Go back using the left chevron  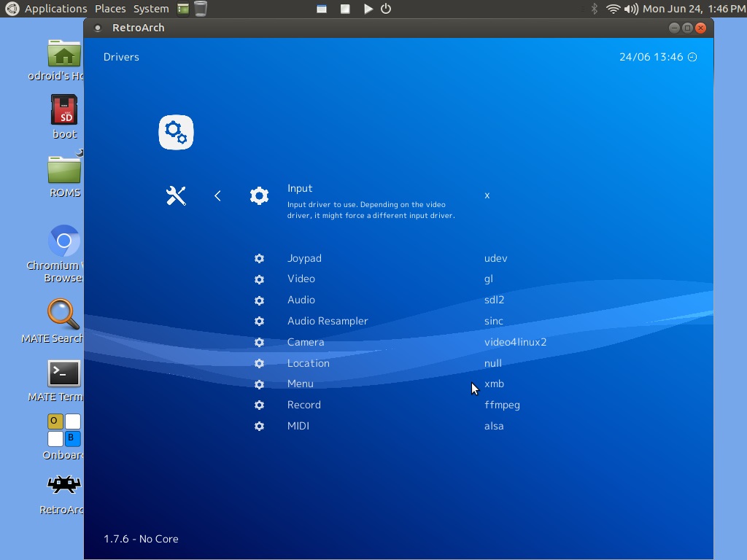pos(217,195)
